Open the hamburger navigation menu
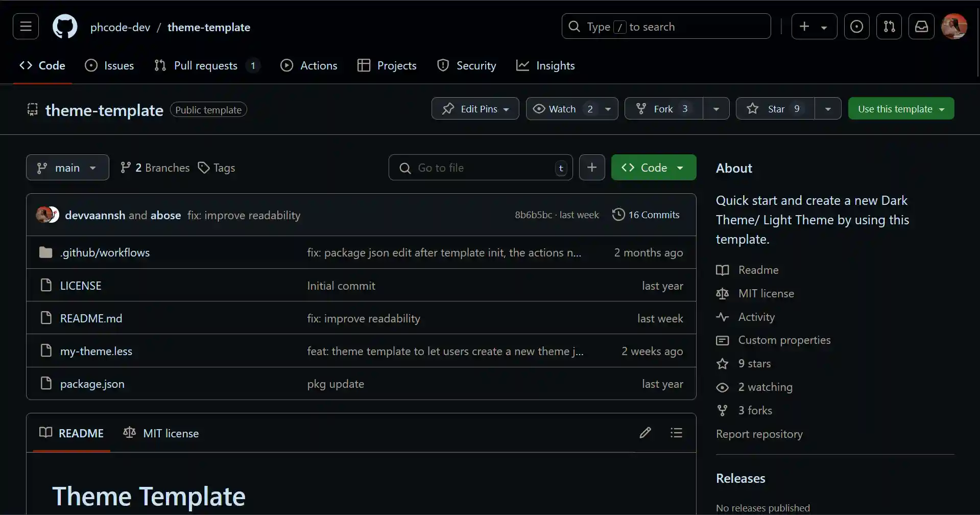This screenshot has height=515, width=980. pos(26,27)
